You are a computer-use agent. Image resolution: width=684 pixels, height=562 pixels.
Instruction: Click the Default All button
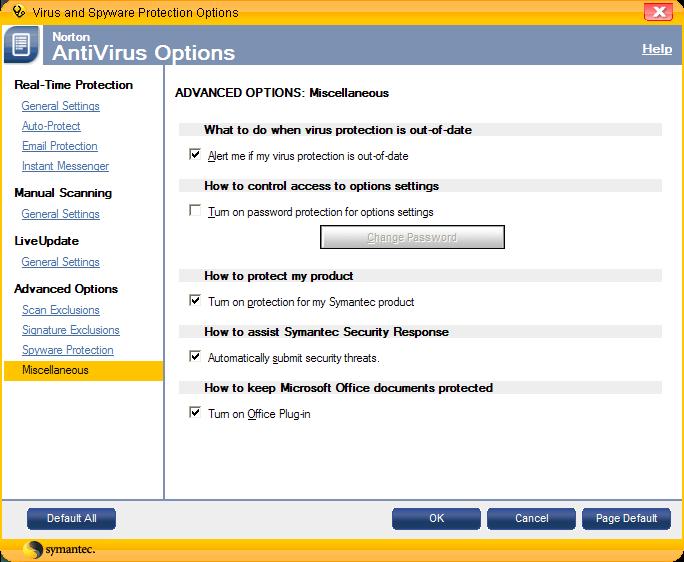(72, 518)
